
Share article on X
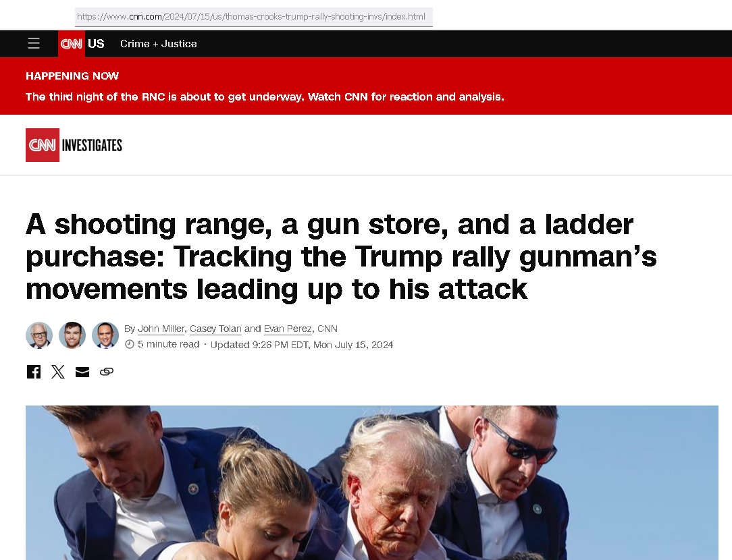pyautogui.click(x=58, y=372)
